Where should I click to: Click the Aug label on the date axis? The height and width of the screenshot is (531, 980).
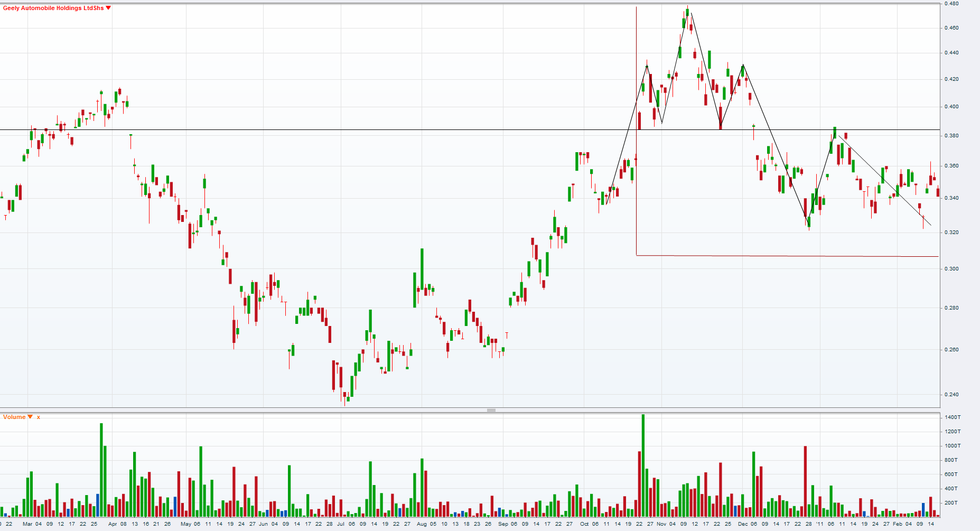tap(422, 524)
